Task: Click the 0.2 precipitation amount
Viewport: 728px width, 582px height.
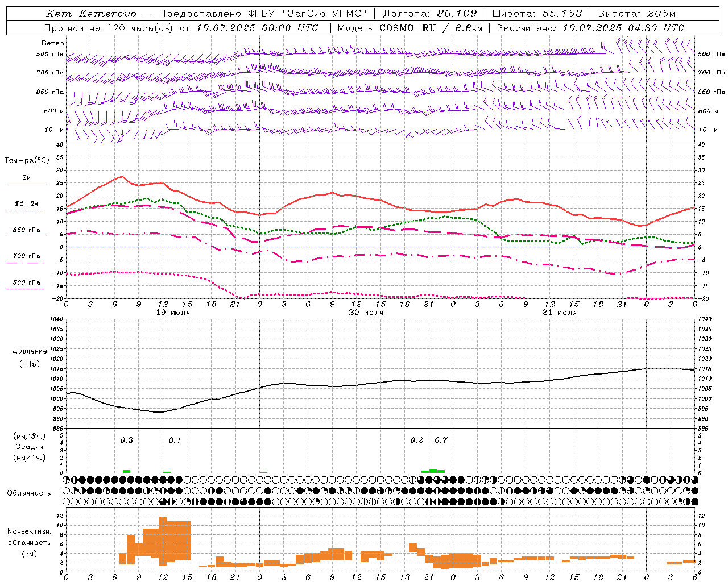Action: (417, 440)
